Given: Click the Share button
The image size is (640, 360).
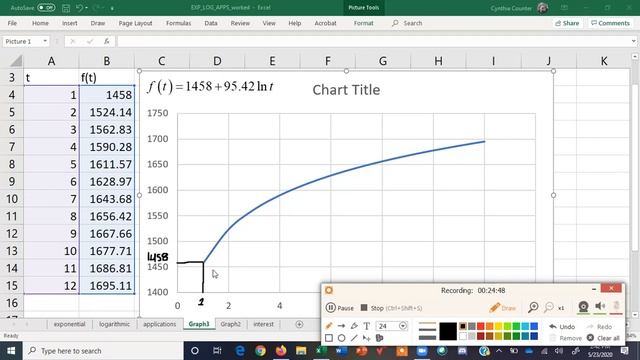Looking at the screenshot, I should pyautogui.click(x=567, y=23).
